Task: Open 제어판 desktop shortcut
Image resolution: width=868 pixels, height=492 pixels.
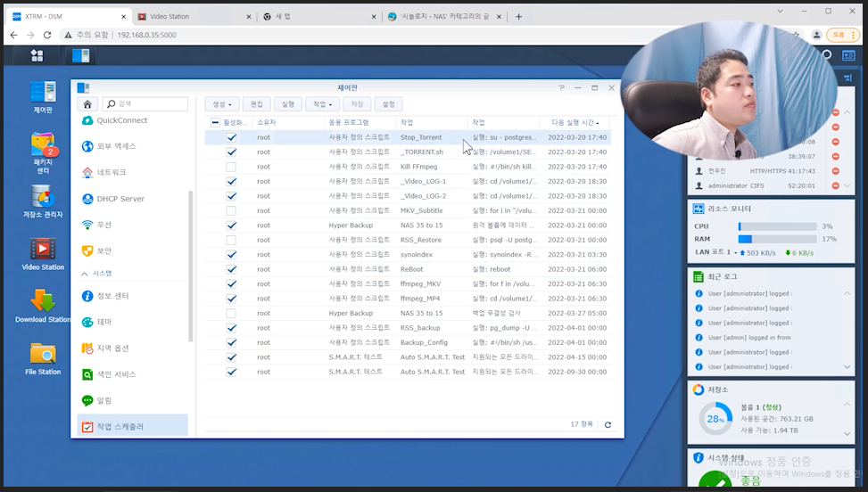Action: point(43,97)
